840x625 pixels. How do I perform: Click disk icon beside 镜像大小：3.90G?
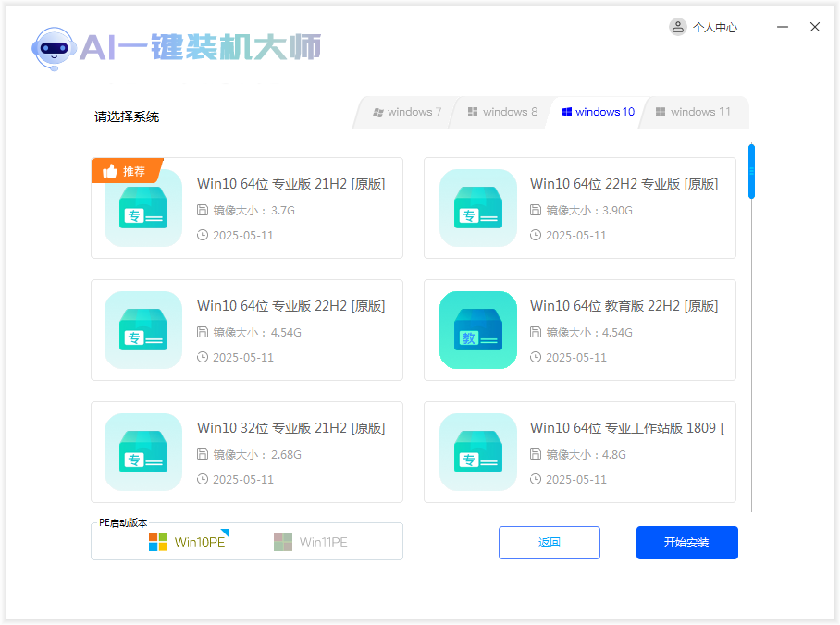[x=536, y=210]
